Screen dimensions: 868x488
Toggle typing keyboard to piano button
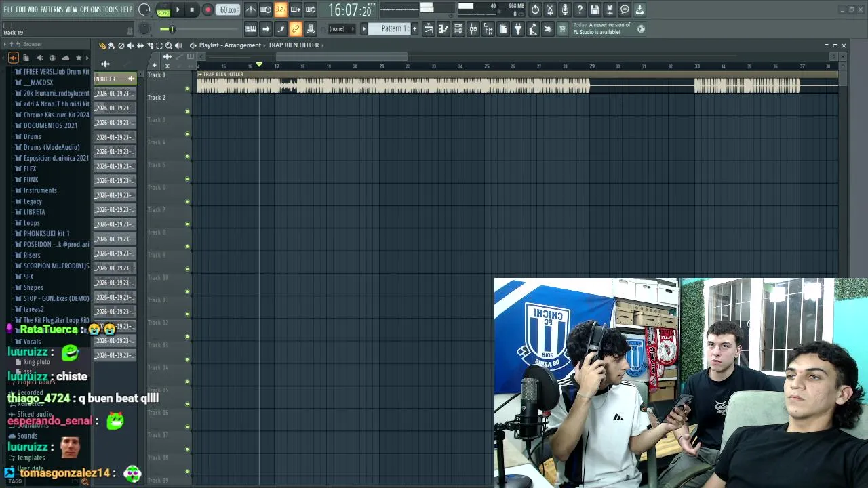coord(251,28)
